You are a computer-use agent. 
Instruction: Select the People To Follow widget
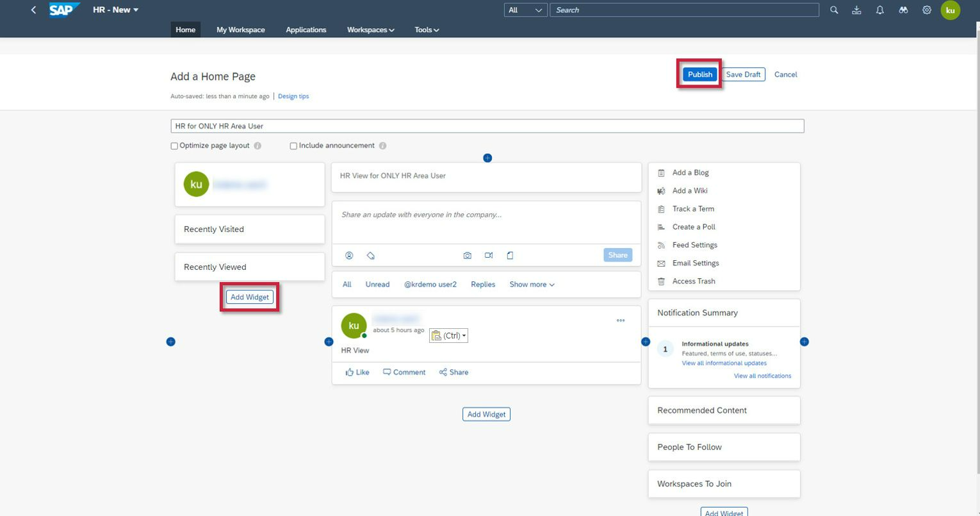[x=724, y=447]
